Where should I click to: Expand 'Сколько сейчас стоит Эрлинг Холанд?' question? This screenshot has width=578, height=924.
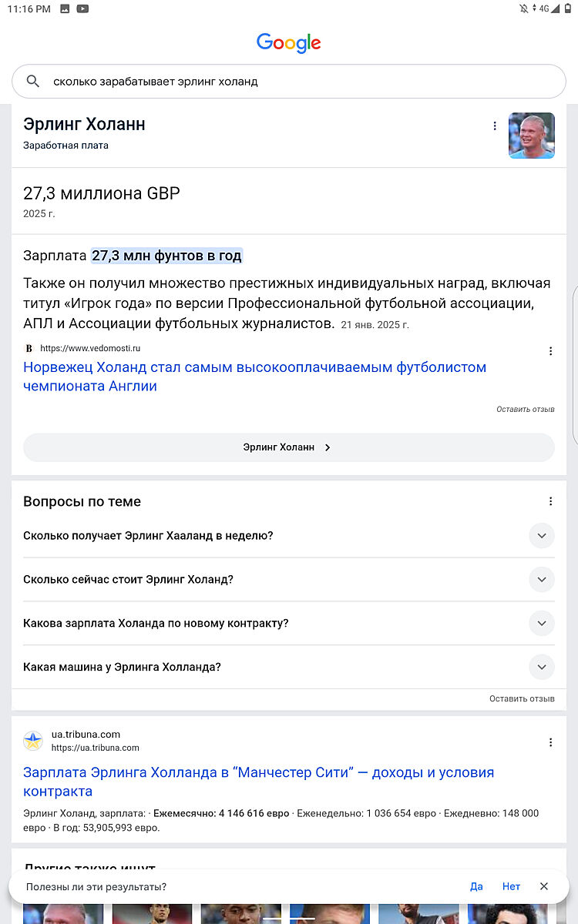[x=541, y=580]
